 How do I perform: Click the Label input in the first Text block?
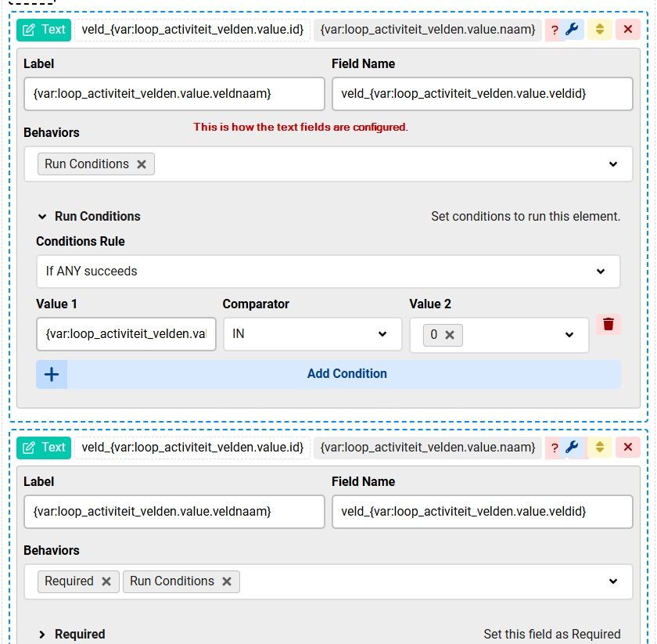tap(174, 94)
